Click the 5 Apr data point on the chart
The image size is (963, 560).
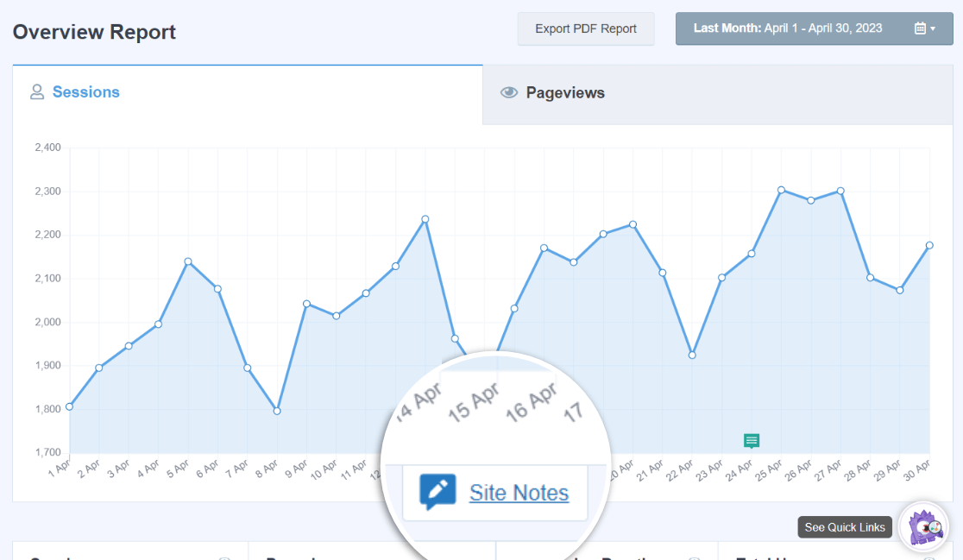click(187, 261)
